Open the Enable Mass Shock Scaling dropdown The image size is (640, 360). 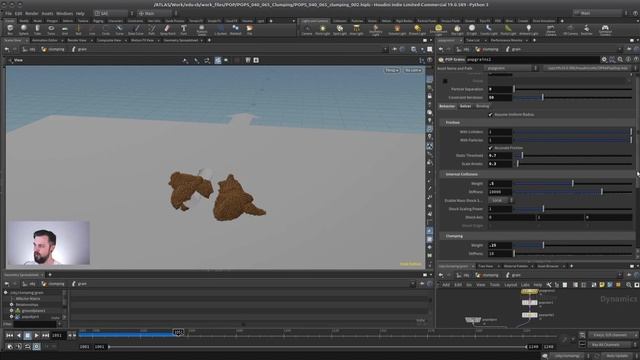pyautogui.click(x=500, y=200)
